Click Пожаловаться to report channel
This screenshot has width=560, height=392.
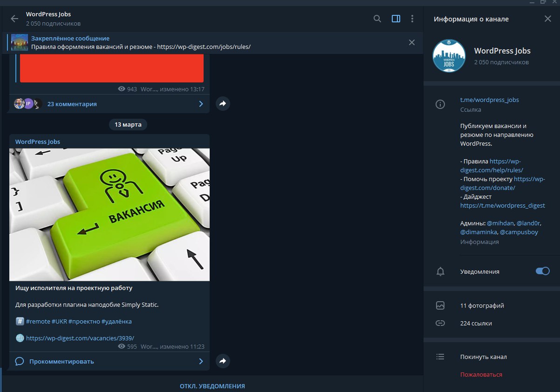point(481,374)
